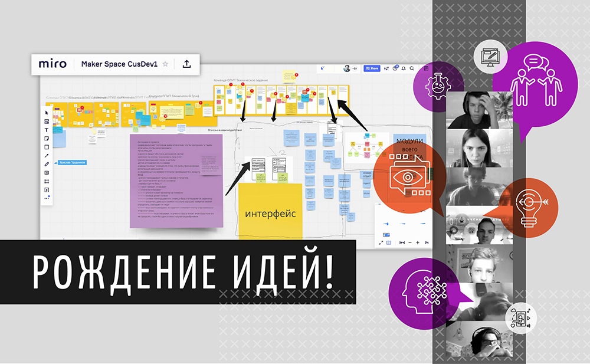Activate the Pen drawing tool
The image size is (590, 364).
click(x=47, y=163)
